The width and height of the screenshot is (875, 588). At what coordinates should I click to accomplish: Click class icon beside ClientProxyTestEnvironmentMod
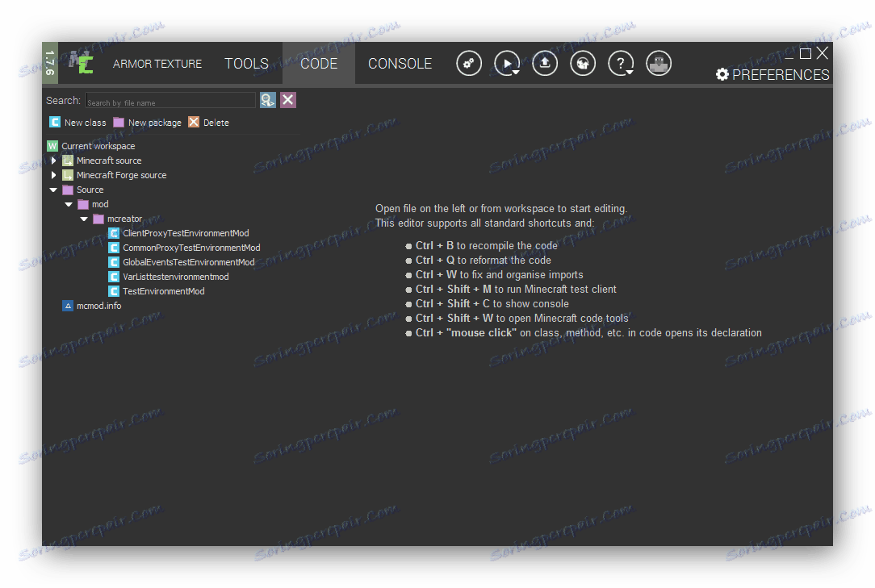(114, 233)
